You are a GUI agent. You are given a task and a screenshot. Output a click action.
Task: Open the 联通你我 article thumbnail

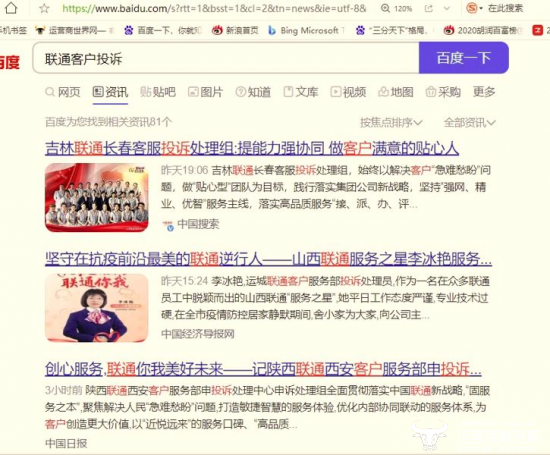click(x=97, y=308)
